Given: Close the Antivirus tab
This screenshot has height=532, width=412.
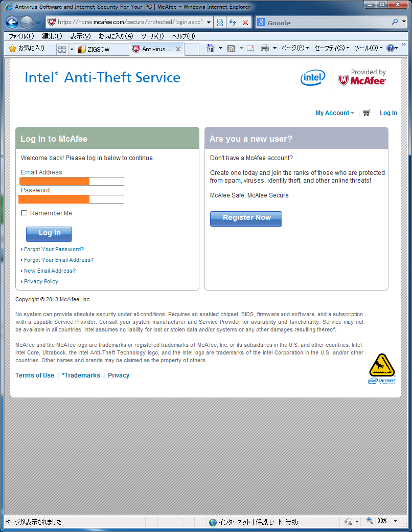Looking at the screenshot, I should coord(178,49).
